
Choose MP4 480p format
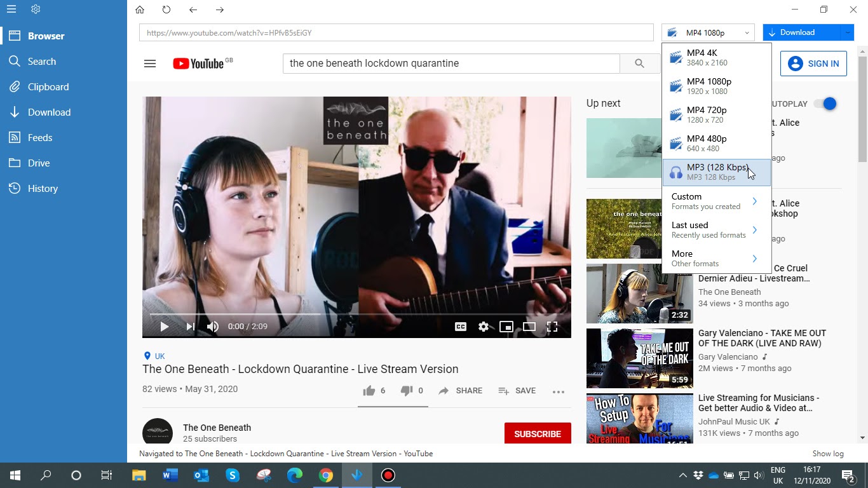coord(717,144)
